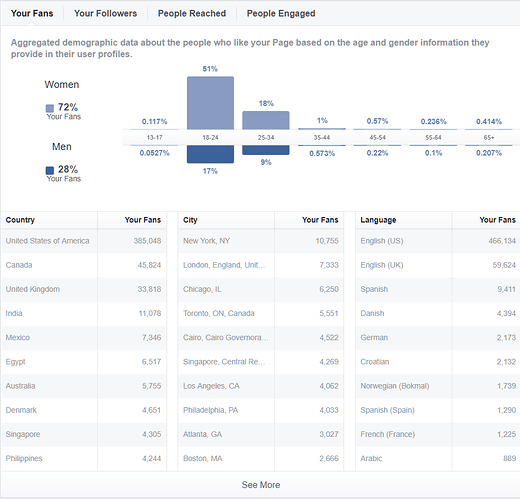Select the men 25-34 bar at 9%

(x=266, y=150)
